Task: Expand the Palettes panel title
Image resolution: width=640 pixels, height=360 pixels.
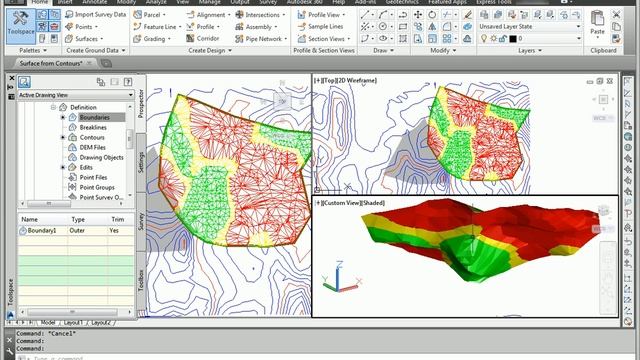Action: 33,51
